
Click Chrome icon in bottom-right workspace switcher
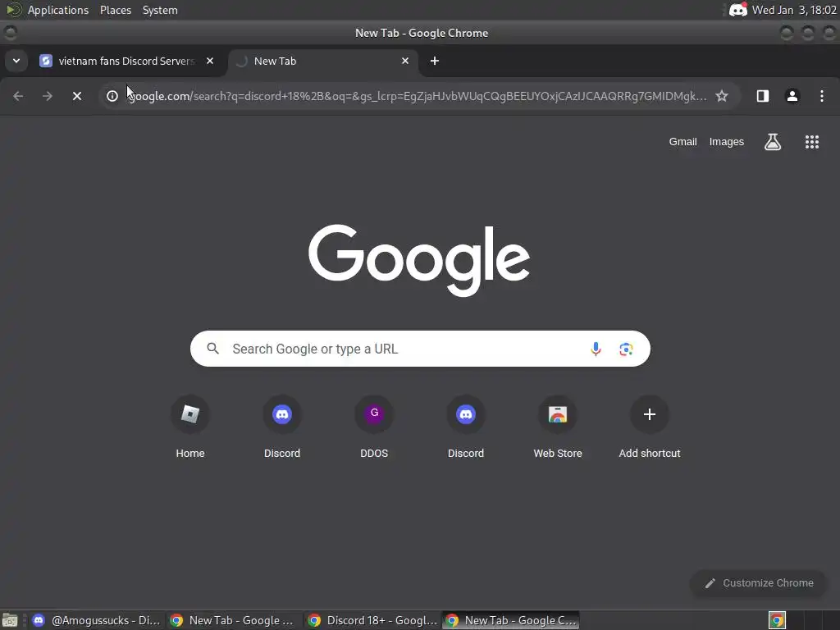(777, 620)
